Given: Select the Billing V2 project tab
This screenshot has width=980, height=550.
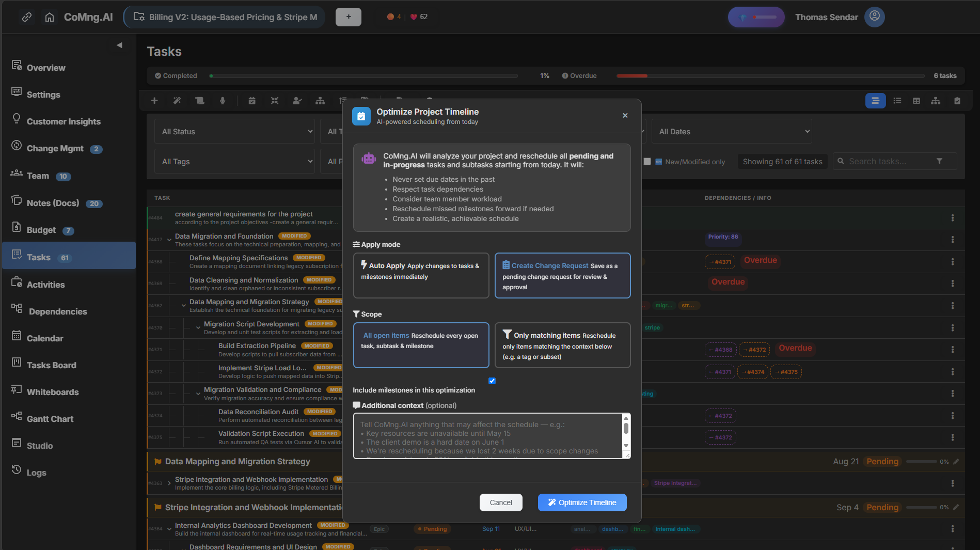Looking at the screenshot, I should 225,17.
